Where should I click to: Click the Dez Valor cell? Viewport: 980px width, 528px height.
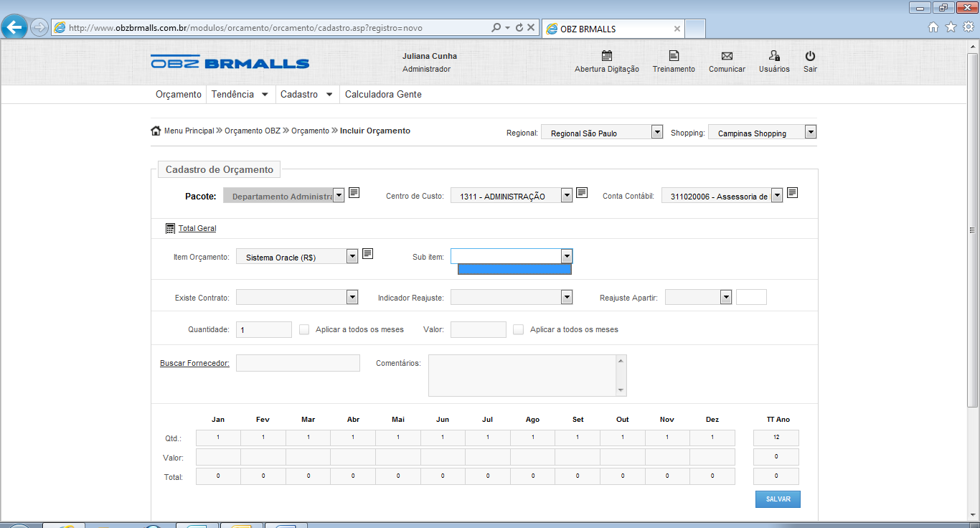(712, 457)
